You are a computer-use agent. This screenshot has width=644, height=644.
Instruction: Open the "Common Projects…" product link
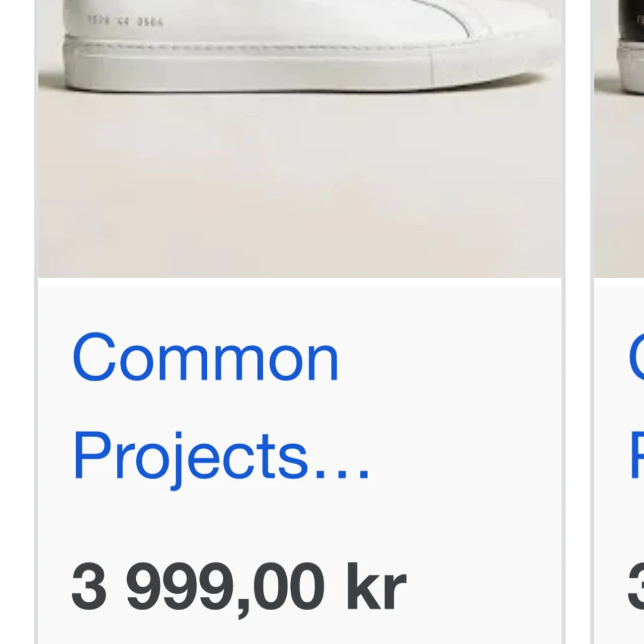221,408
